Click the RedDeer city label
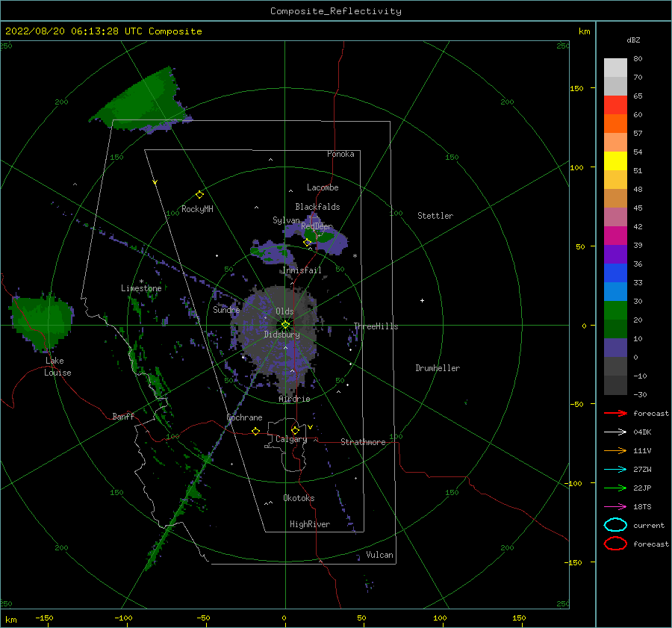672x628 pixels. point(317,226)
